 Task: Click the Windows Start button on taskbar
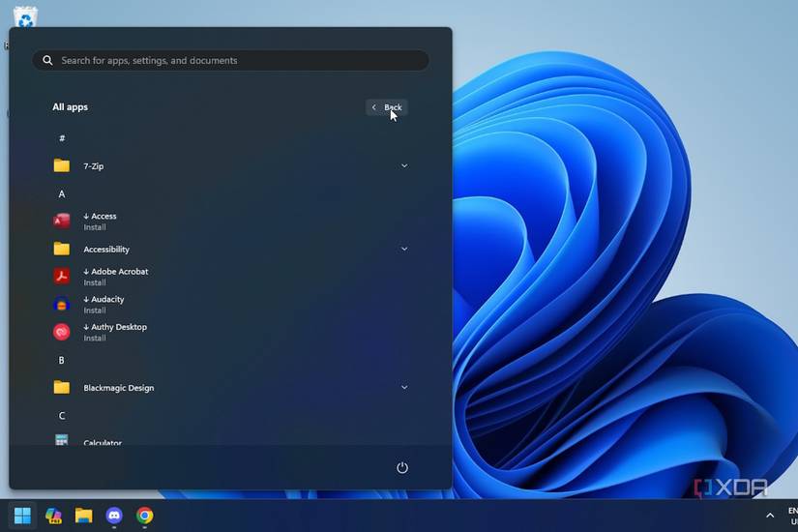tap(22, 516)
